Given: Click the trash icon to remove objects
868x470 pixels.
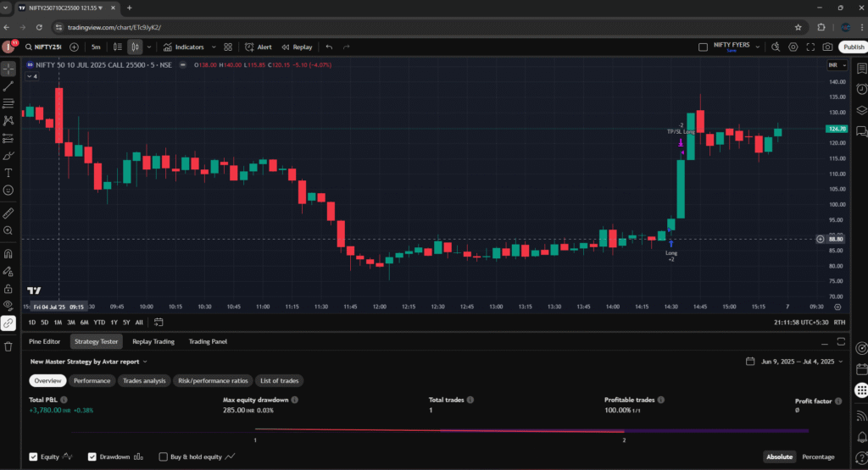Looking at the screenshot, I should tap(8, 346).
